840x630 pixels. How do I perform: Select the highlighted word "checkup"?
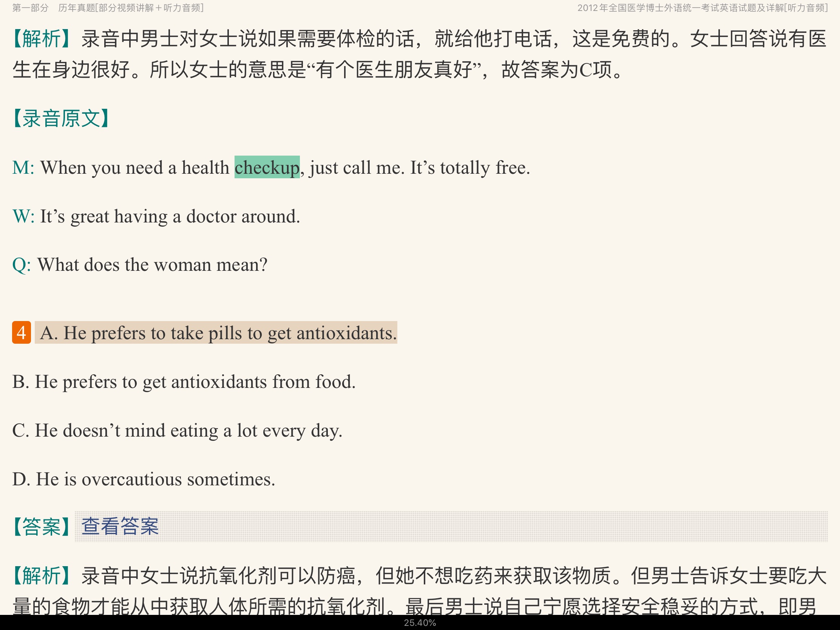pyautogui.click(x=267, y=167)
